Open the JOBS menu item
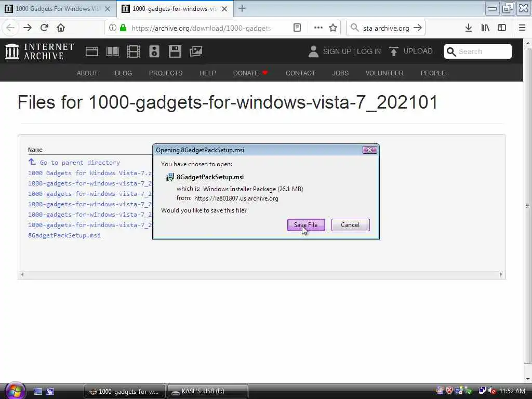 point(340,73)
